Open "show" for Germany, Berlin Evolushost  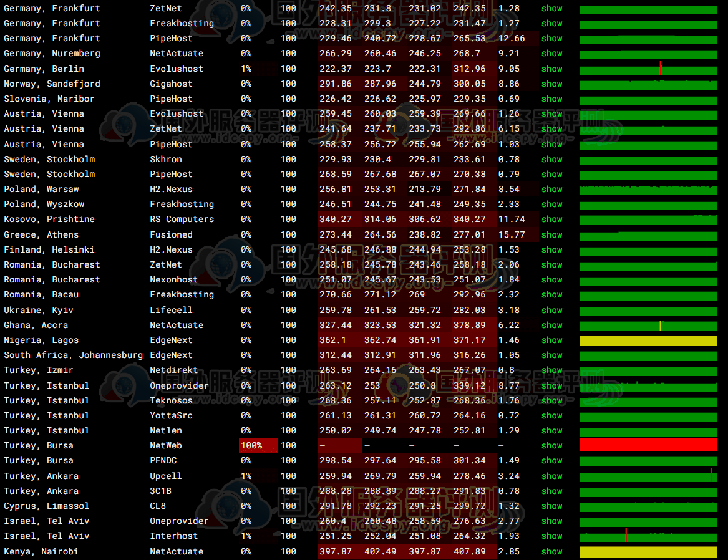[x=551, y=69]
